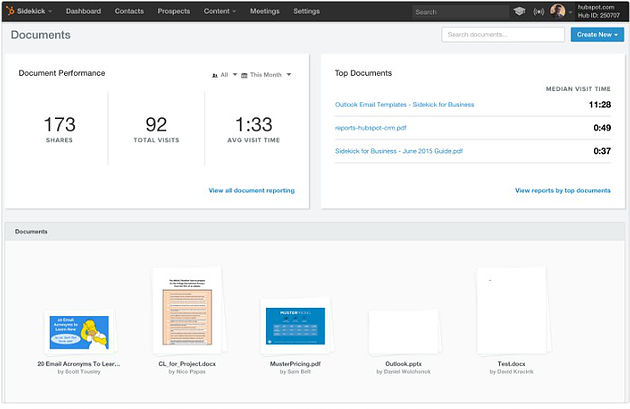Image resolution: width=630 pixels, height=409 pixels.
Task: Click the 92 Total Visits stat
Action: [x=156, y=129]
